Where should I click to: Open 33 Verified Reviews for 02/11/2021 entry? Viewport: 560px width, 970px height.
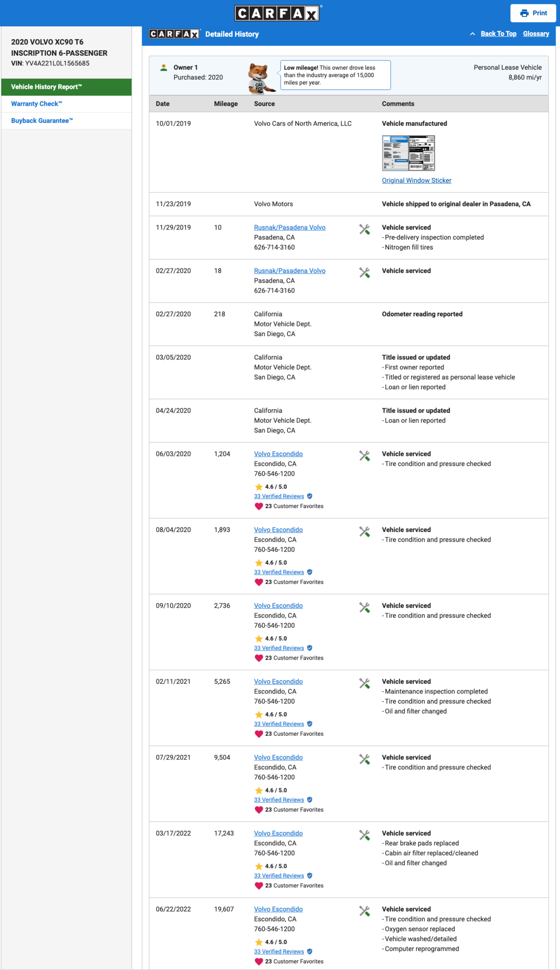point(279,724)
